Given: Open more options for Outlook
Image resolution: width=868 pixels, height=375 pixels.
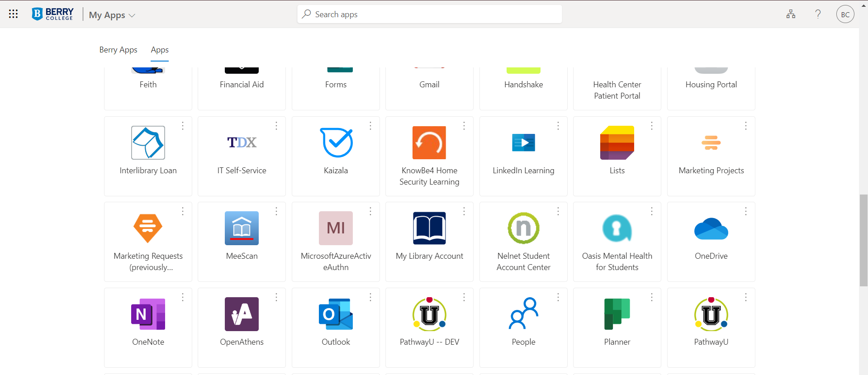Looking at the screenshot, I should tap(370, 297).
